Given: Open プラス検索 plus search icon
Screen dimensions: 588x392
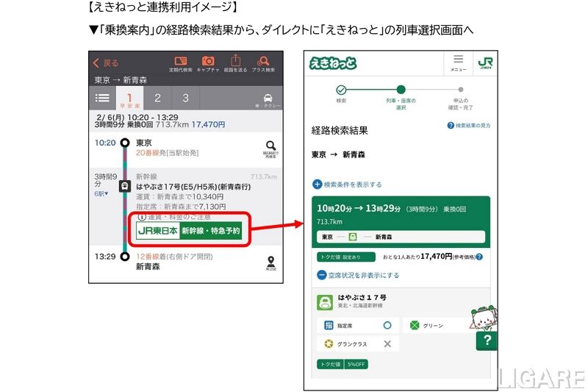Looking at the screenshot, I should pyautogui.click(x=263, y=63).
